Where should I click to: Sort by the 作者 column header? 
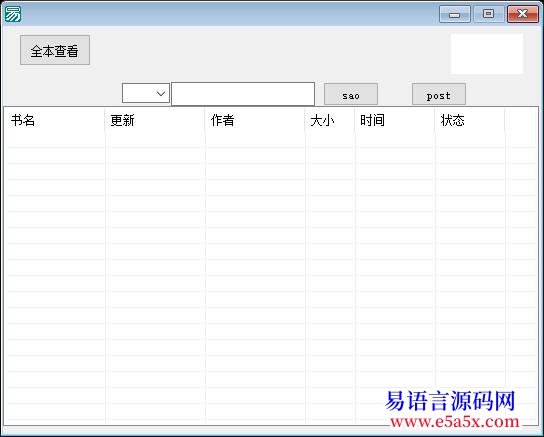pos(255,120)
